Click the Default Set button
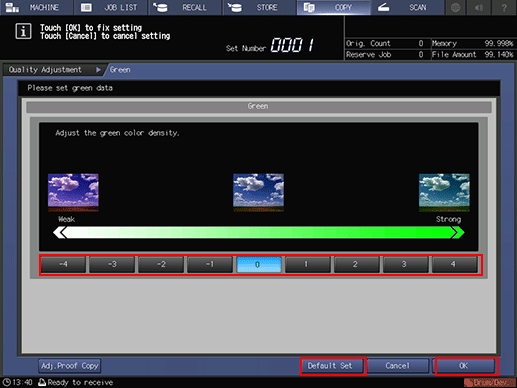This screenshot has height=388, width=517. pos(330,366)
